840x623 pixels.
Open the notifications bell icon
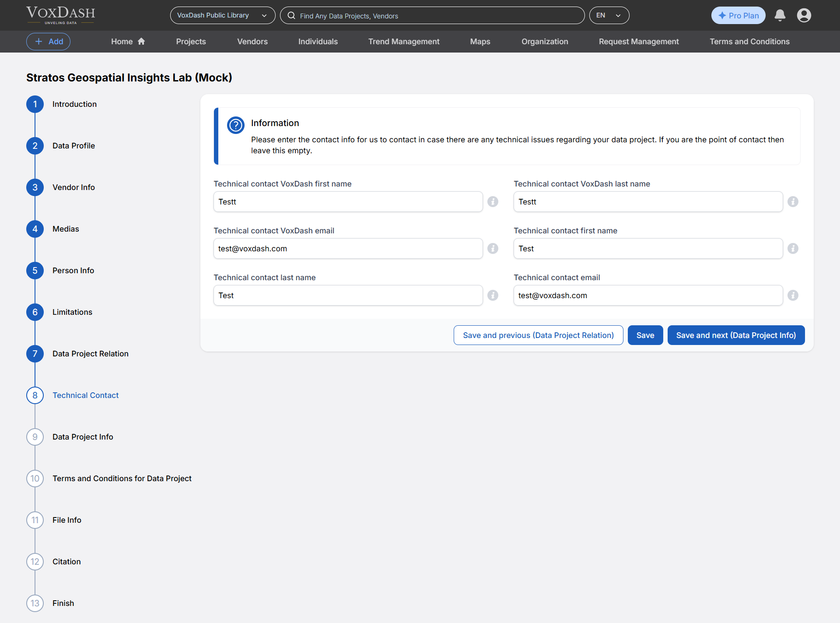click(x=780, y=15)
